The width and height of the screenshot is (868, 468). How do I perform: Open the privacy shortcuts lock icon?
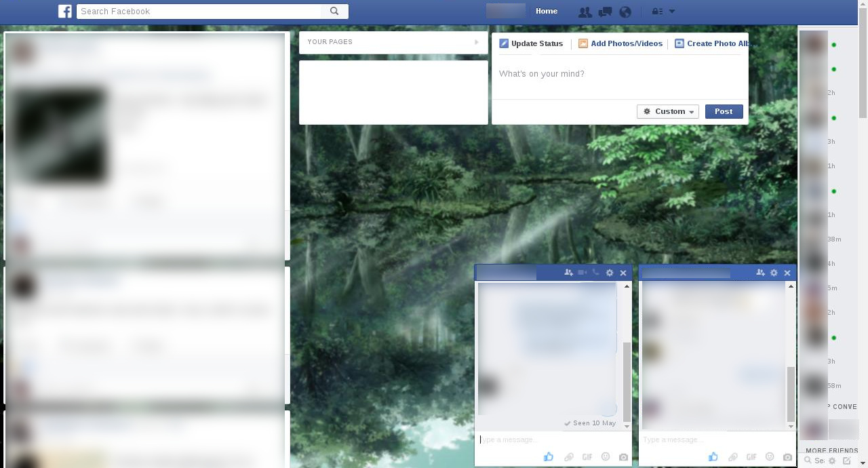656,12
